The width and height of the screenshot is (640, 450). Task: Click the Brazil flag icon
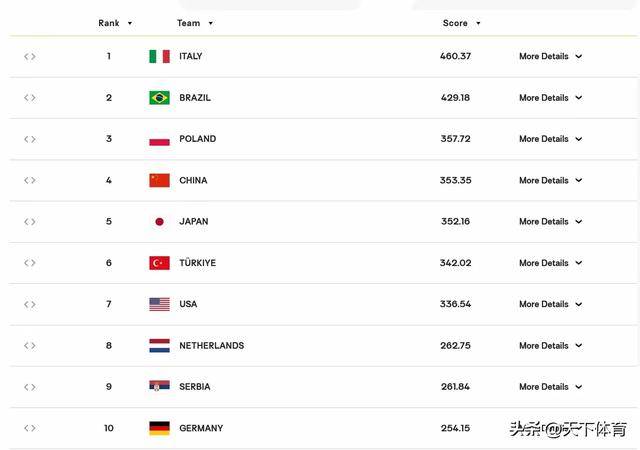[159, 98]
